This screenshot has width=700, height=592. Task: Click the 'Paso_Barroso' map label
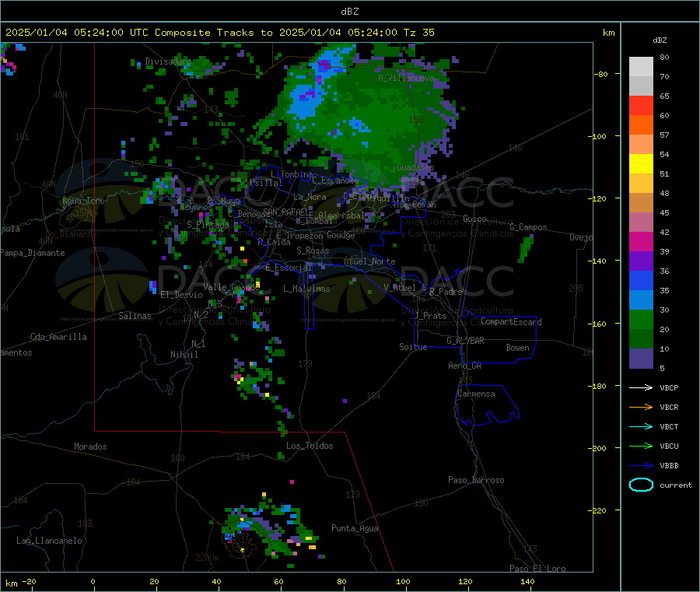476,480
